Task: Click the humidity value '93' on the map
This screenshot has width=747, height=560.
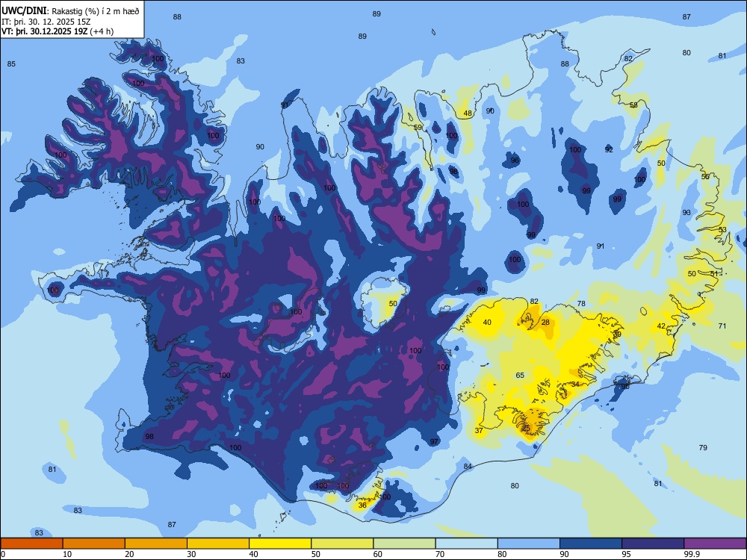Action: [686, 212]
